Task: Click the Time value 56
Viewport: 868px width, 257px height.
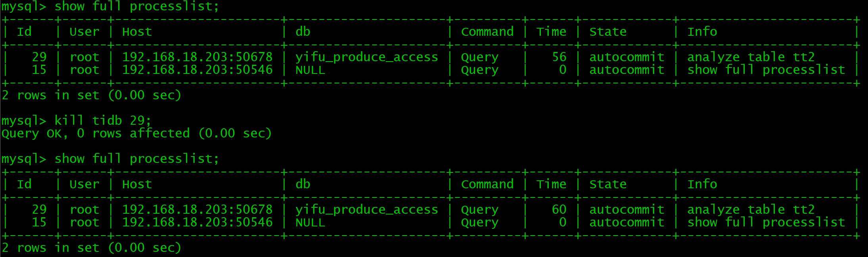Action: click(559, 57)
